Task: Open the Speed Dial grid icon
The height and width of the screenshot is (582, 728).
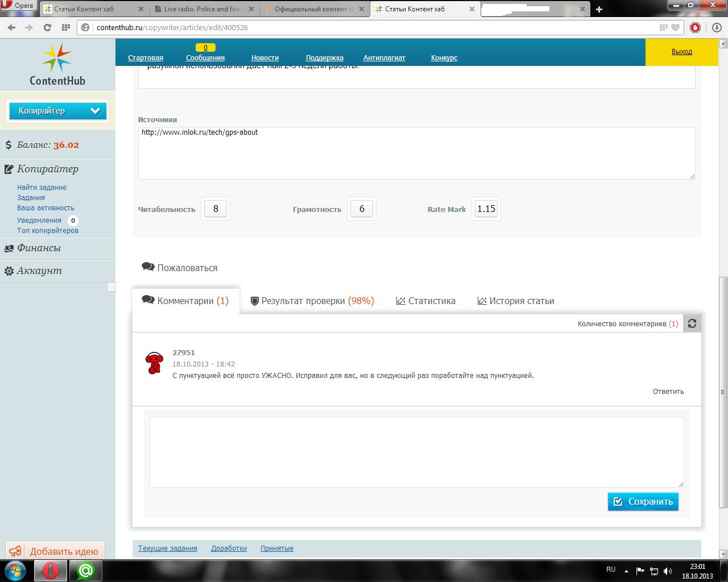Action: point(65,27)
